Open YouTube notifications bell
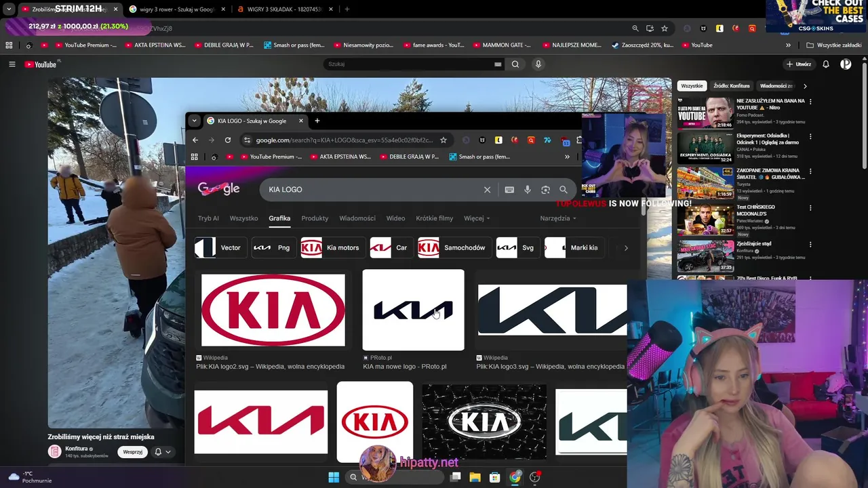This screenshot has height=488, width=868. point(826,64)
